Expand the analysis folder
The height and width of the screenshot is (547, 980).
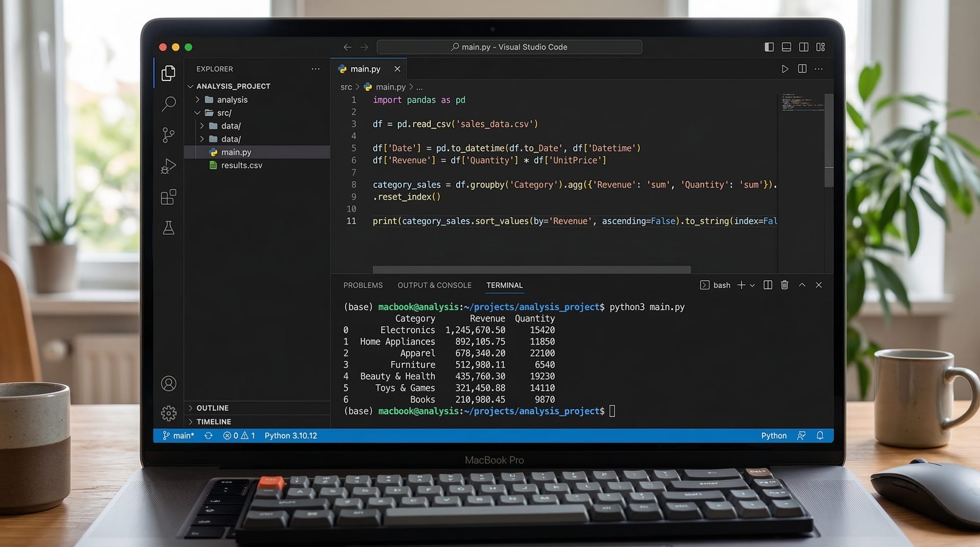(x=232, y=99)
